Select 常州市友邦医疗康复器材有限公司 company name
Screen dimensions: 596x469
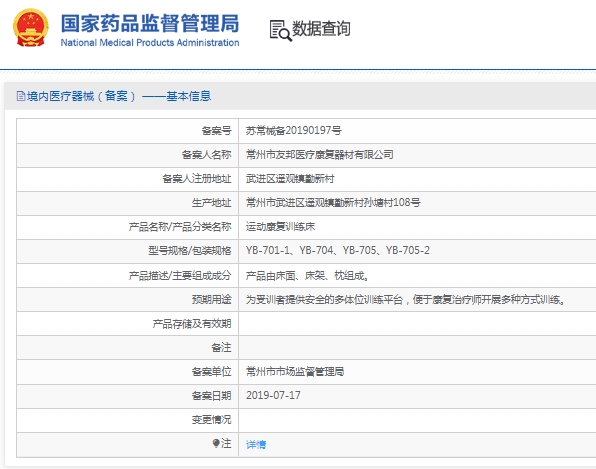click(x=320, y=155)
